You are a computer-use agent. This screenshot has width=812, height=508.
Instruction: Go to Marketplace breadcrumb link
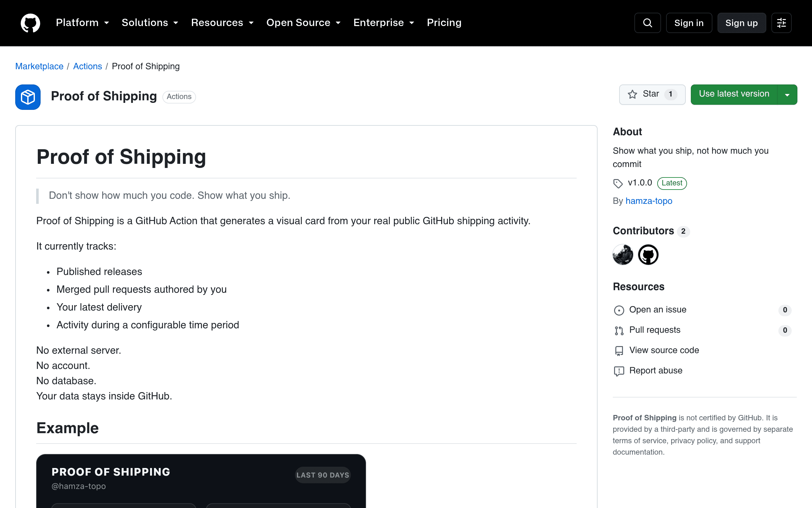pos(39,66)
